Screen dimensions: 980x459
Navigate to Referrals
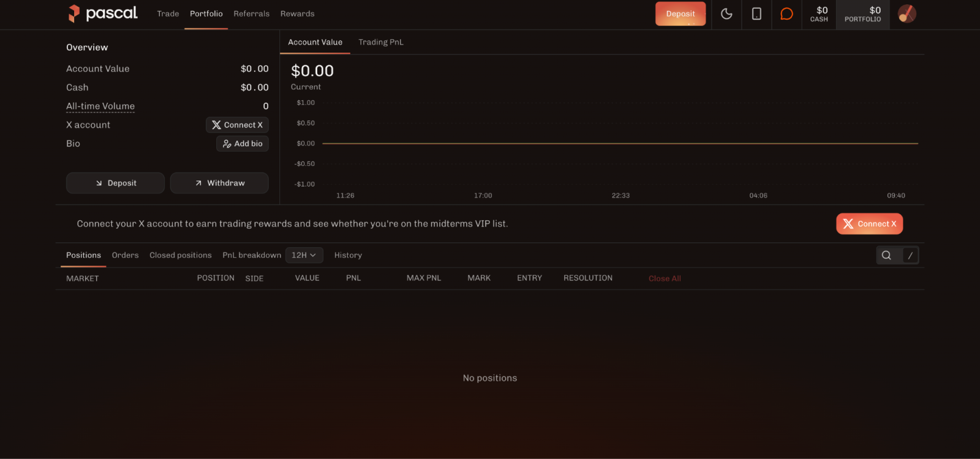point(251,13)
